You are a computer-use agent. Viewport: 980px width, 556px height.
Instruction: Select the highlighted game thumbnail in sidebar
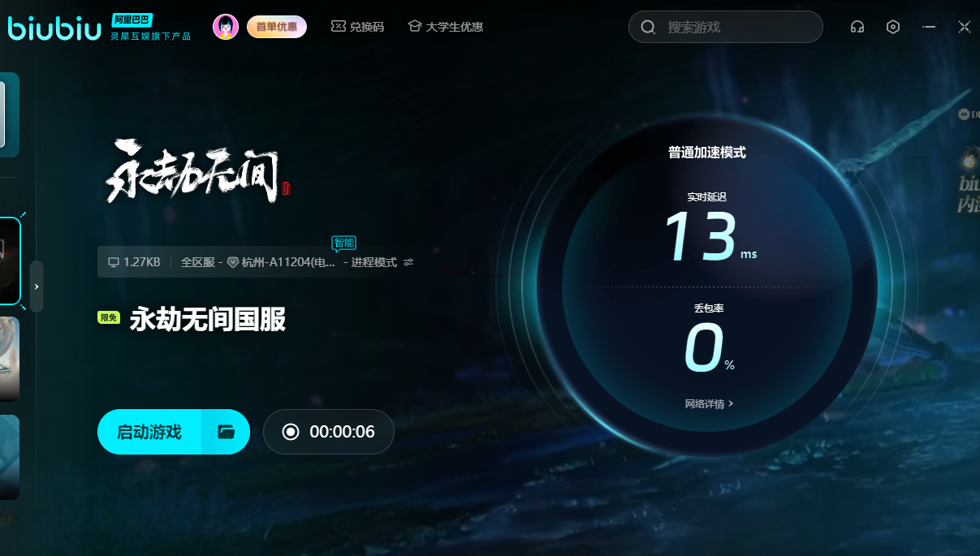[9, 261]
